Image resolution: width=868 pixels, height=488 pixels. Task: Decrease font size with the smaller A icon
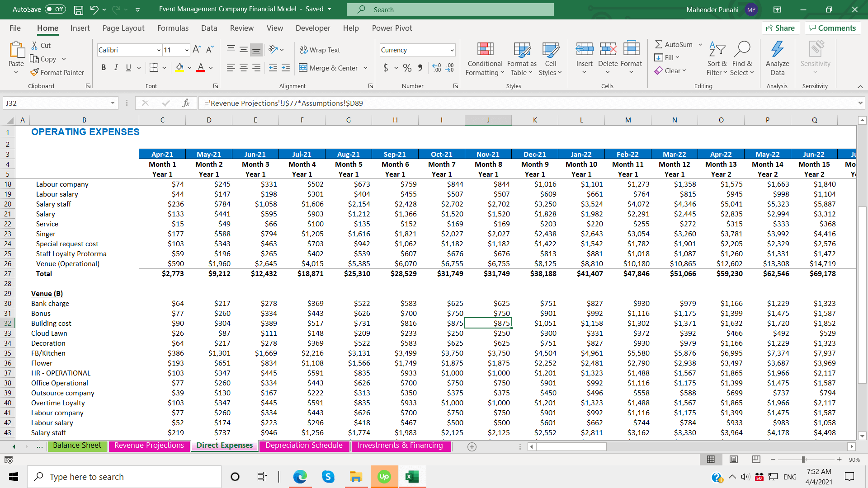click(x=210, y=50)
